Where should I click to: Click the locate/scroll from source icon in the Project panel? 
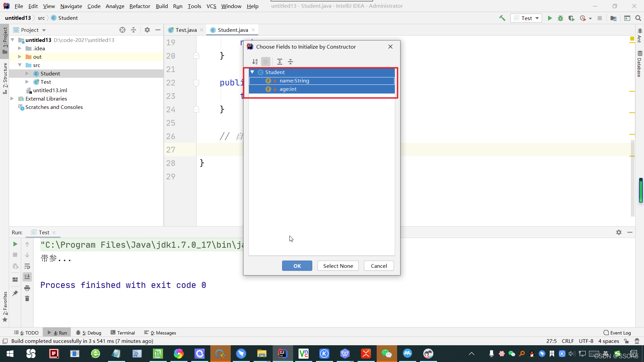[122, 30]
